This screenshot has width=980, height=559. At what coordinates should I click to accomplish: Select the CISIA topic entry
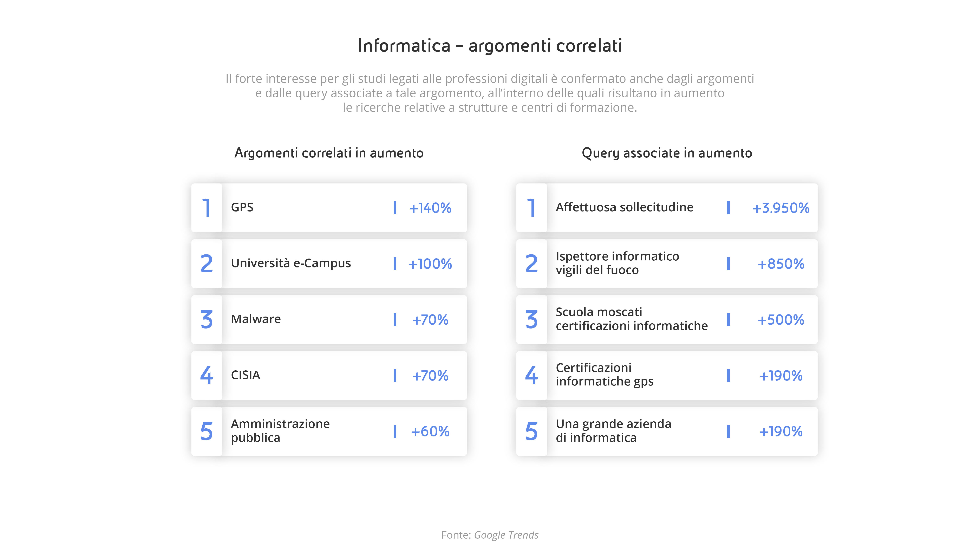tap(245, 375)
